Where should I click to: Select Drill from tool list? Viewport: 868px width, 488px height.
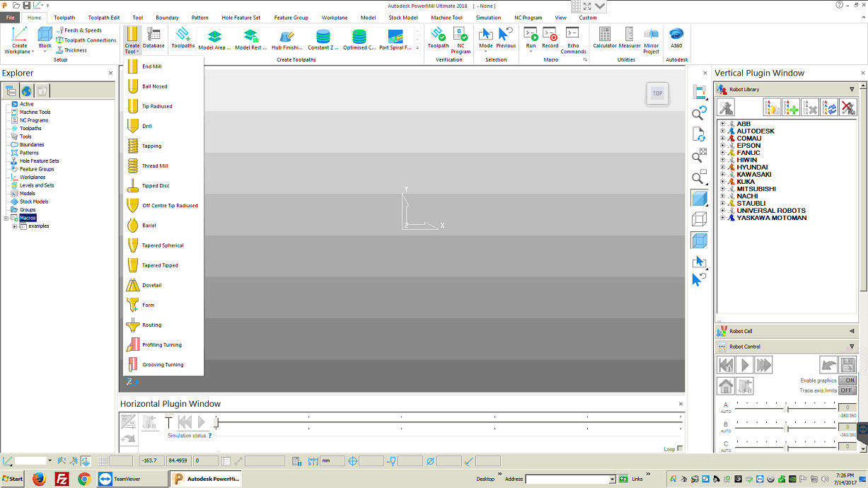click(x=163, y=126)
